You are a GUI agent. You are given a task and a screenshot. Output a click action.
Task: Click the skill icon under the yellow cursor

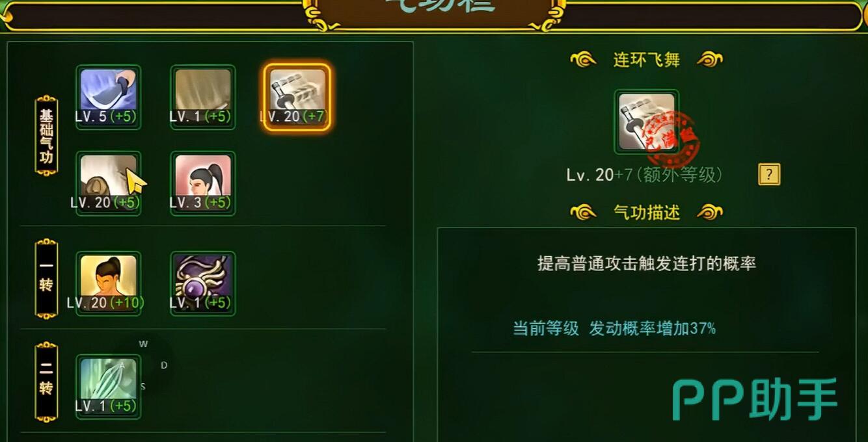109,183
